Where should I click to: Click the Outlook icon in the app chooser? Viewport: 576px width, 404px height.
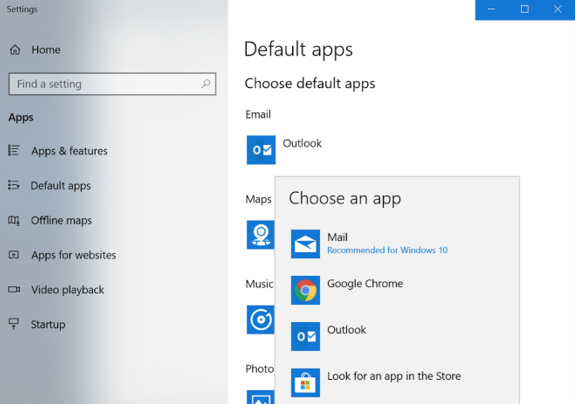coord(305,336)
